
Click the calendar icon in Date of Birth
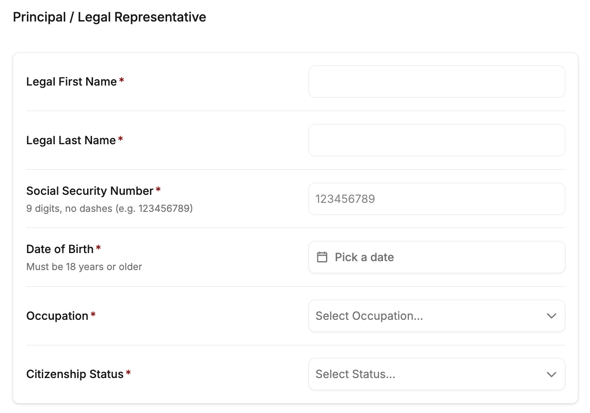click(x=322, y=257)
